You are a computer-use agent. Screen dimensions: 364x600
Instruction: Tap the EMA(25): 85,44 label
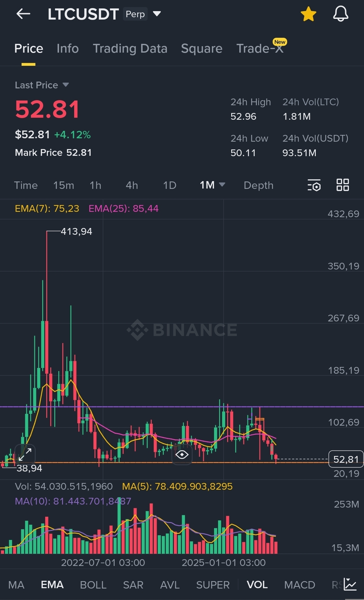[123, 208]
